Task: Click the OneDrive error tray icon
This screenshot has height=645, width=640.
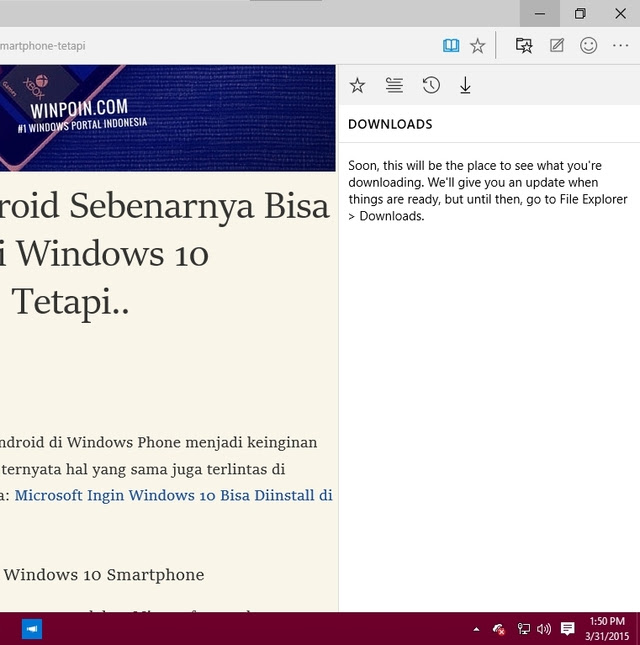Action: point(499,629)
